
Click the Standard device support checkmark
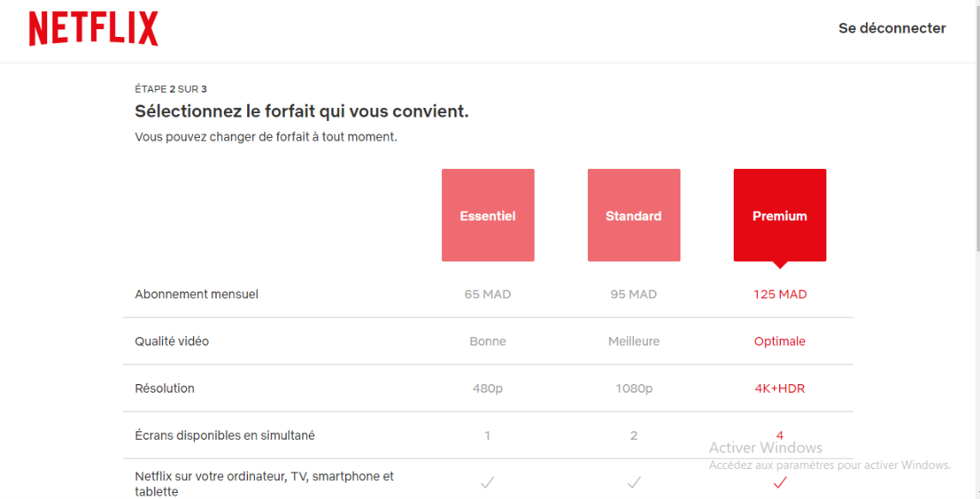point(633,483)
